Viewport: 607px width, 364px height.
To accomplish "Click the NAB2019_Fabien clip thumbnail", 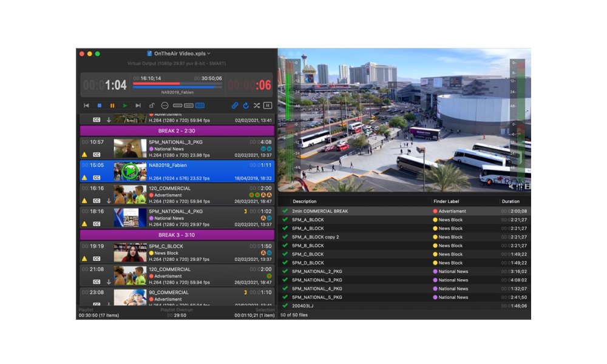I will (x=131, y=170).
